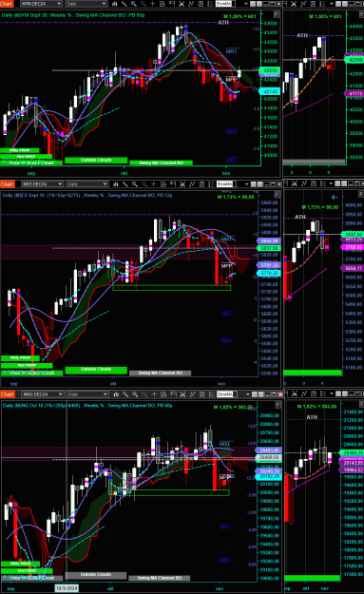
Task: Open properties list icon on MYM DEC24 chart
Action: coord(210,4)
